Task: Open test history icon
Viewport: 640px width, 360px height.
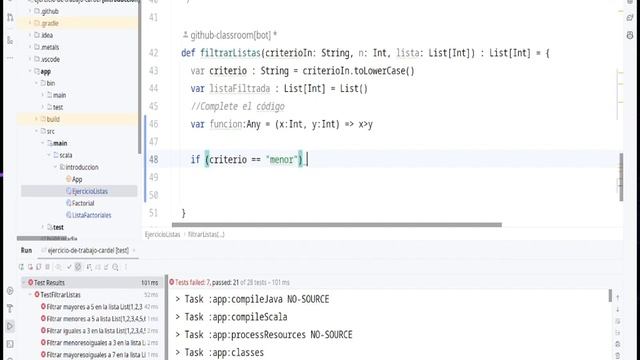Action: click(x=116, y=267)
